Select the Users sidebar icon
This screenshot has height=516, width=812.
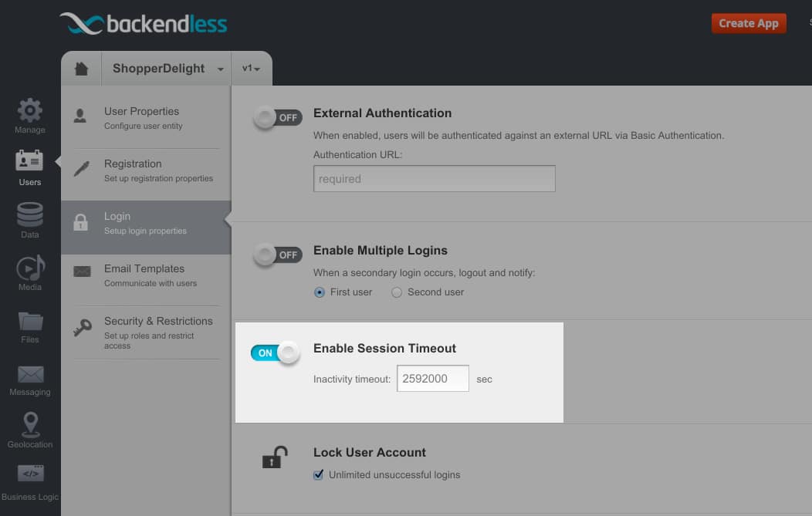tap(30, 164)
